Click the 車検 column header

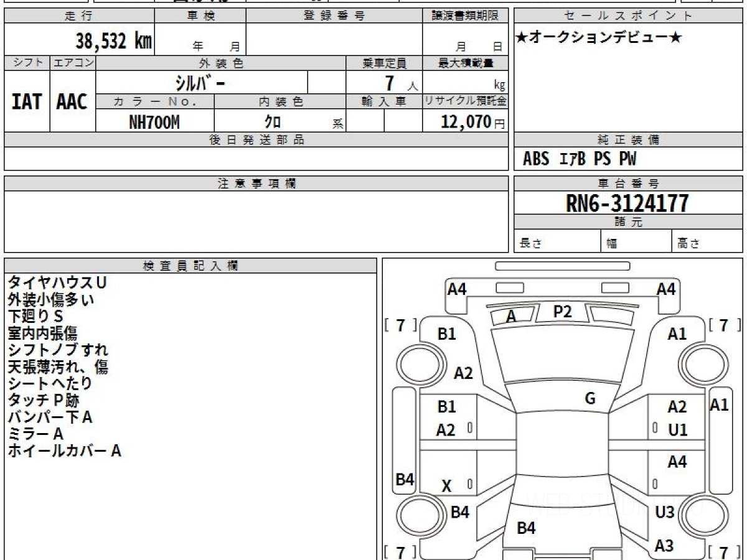pos(200,16)
